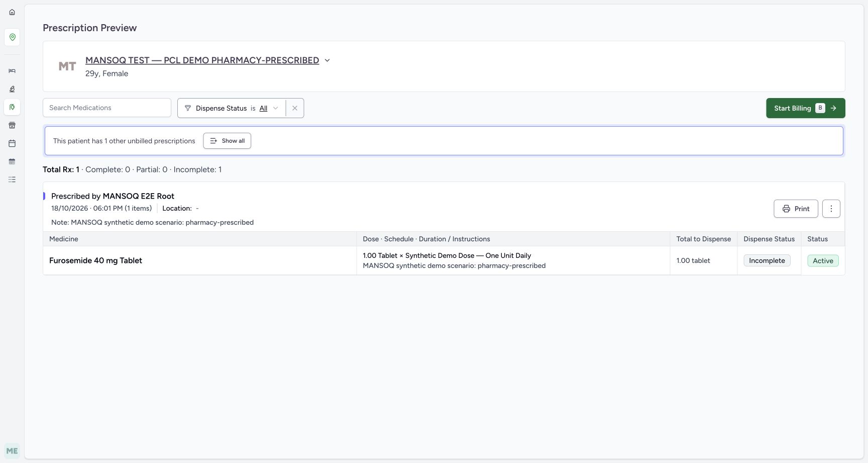
Task: Click the Start Billing button
Action: click(x=806, y=108)
